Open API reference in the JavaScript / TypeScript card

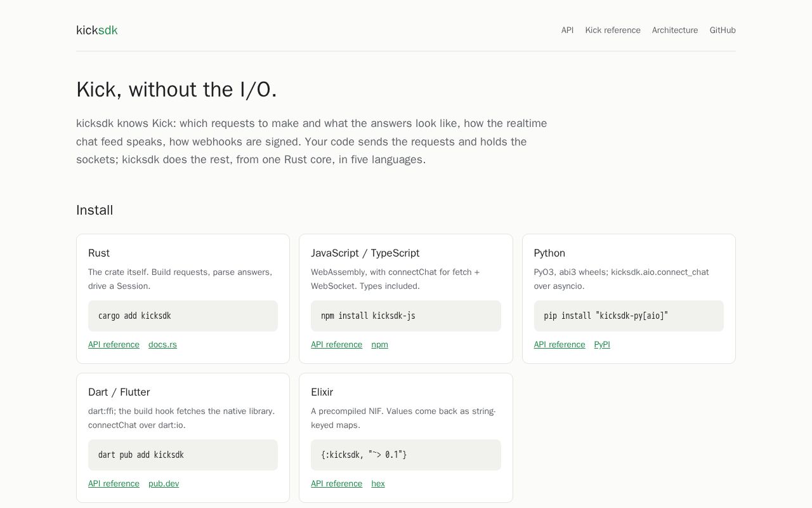pos(336,345)
